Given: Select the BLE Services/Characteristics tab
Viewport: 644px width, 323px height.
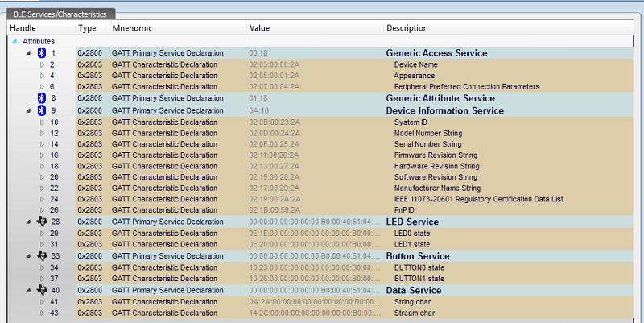Looking at the screenshot, I should coord(62,14).
